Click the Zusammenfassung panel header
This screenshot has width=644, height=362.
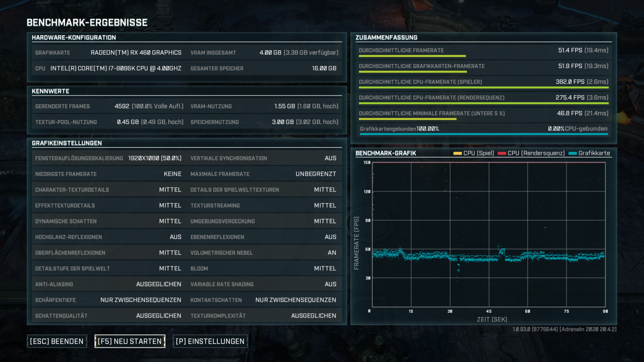[386, 38]
